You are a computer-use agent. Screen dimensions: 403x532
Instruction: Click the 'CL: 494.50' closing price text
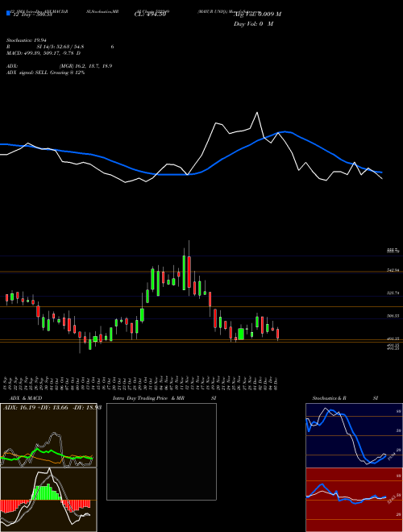click(x=150, y=15)
